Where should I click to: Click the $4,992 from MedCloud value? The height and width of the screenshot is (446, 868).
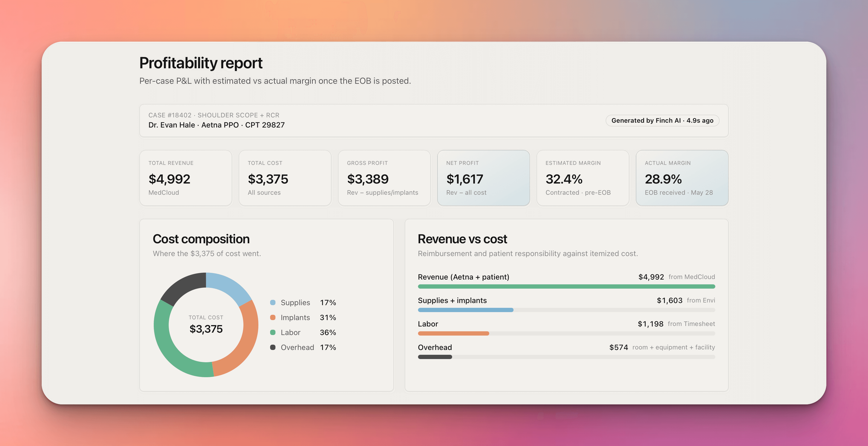click(677, 277)
